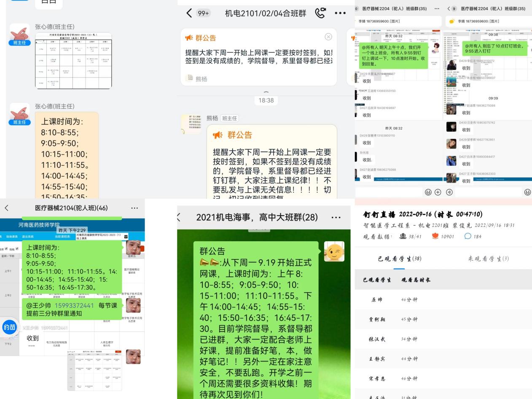Go back from 机电2101/02/04合班群 chat
The image size is (532, 399).
point(189,13)
